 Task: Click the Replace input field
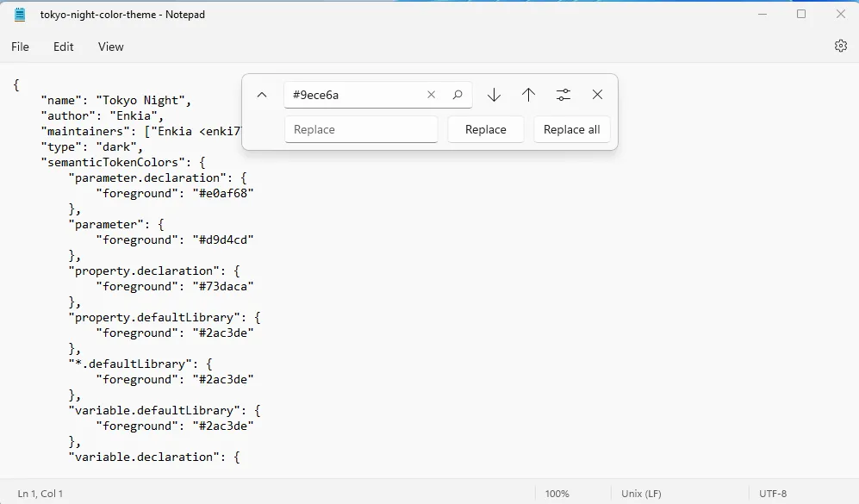click(361, 129)
